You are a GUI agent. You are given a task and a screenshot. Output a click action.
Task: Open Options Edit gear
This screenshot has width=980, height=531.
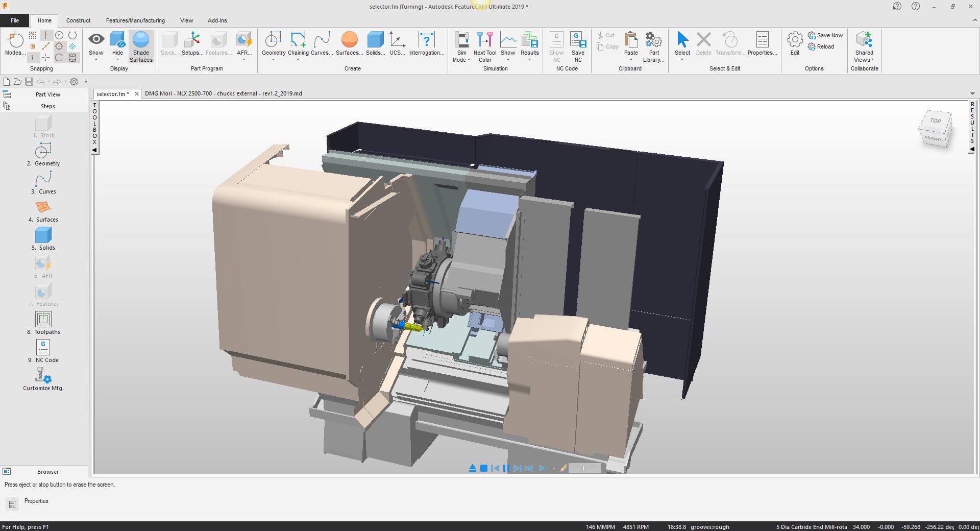tap(795, 44)
